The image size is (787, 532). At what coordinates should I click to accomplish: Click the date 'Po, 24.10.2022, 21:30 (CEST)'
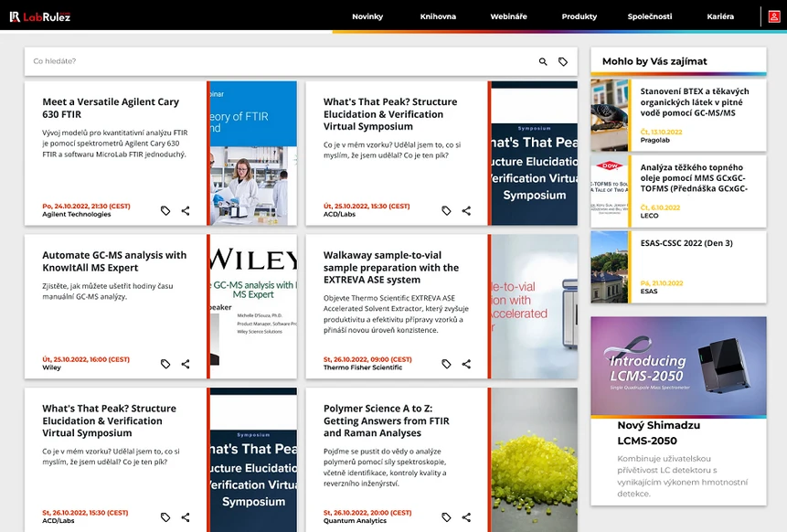pyautogui.click(x=86, y=207)
